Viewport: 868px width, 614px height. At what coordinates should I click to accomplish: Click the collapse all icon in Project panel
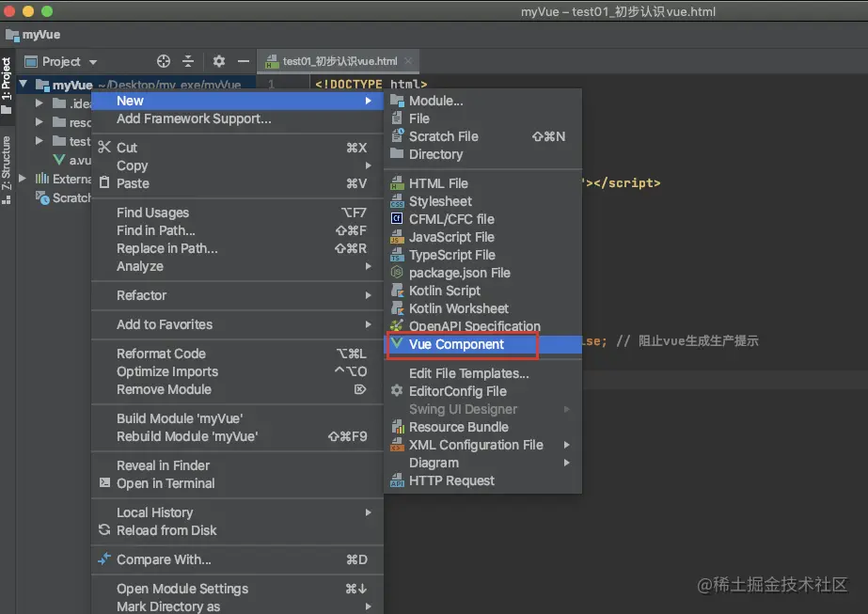click(188, 61)
